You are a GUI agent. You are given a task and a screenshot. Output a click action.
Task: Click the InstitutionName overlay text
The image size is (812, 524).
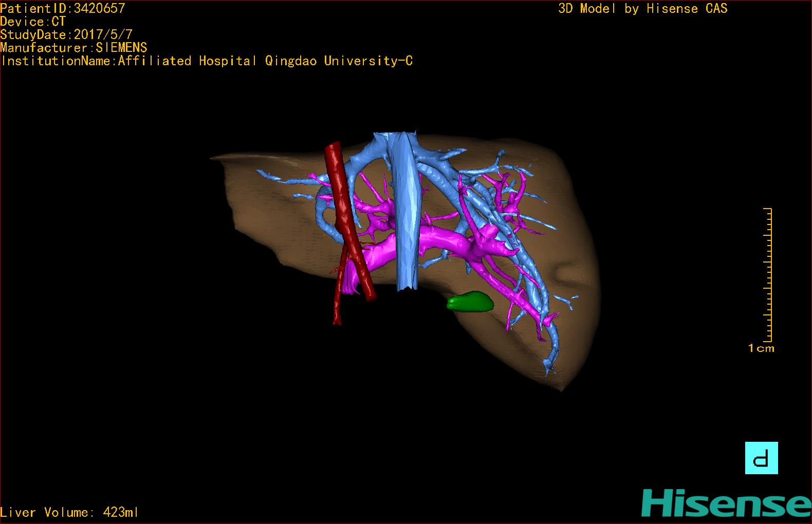tap(207, 61)
